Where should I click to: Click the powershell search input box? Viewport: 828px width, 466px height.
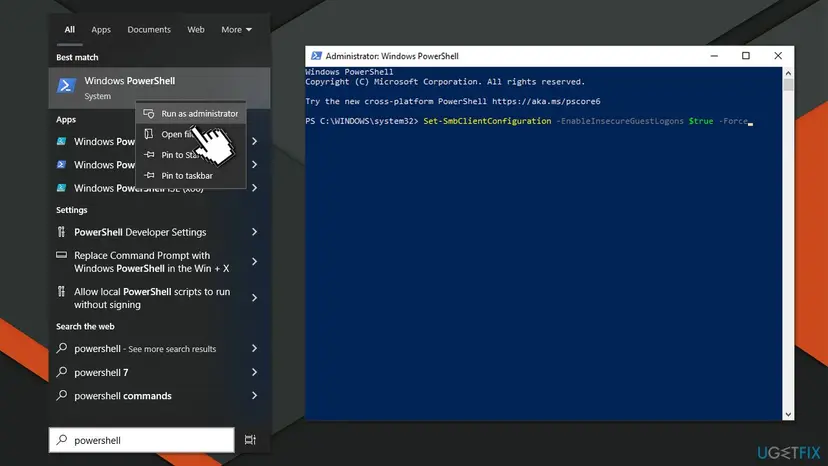(x=142, y=440)
